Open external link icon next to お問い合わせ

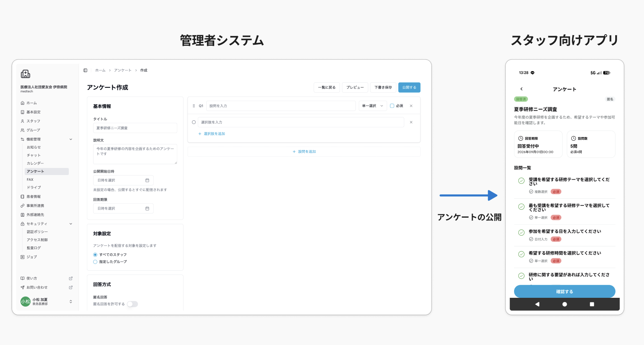[x=71, y=287]
